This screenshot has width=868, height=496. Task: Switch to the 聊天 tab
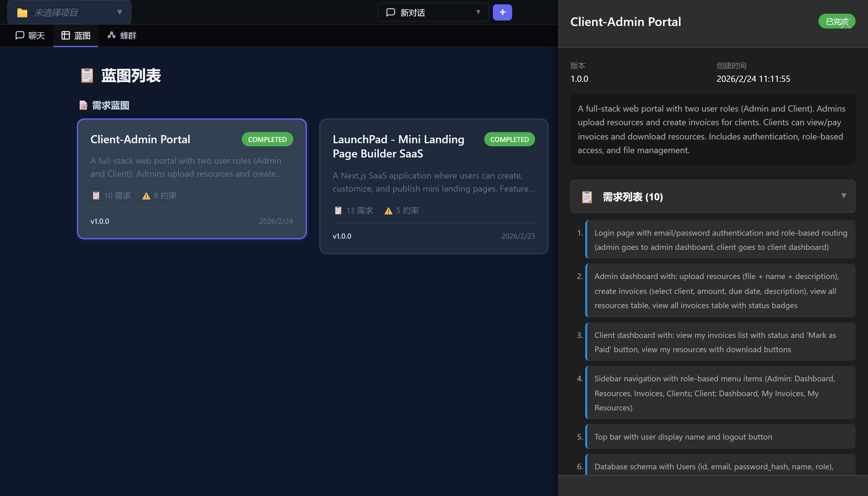click(x=30, y=35)
